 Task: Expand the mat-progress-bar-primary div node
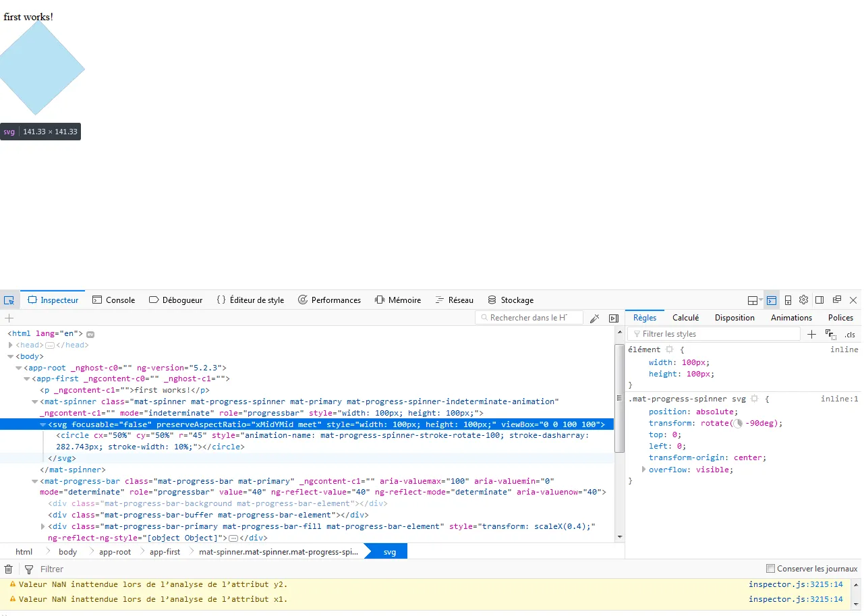(43, 526)
